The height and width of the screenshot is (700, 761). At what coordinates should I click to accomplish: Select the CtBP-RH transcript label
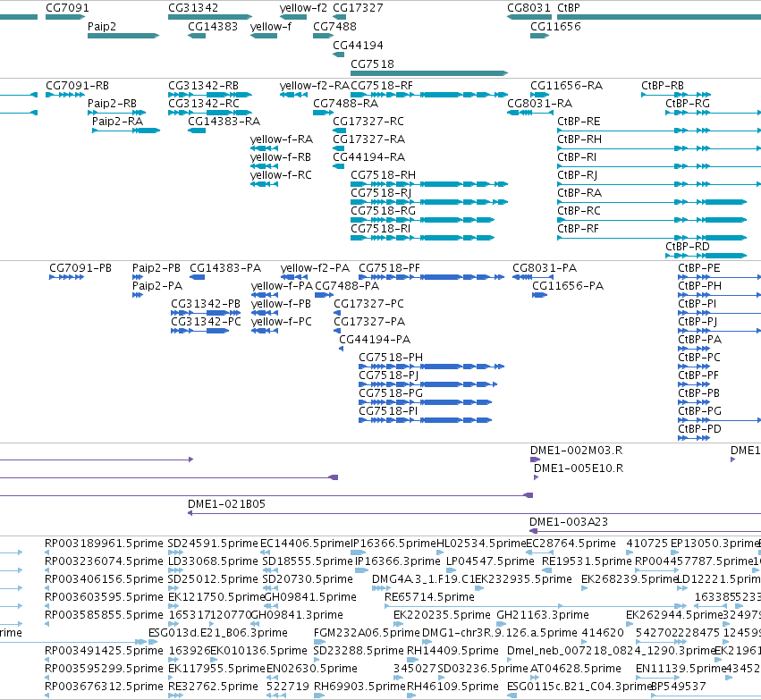[579, 139]
